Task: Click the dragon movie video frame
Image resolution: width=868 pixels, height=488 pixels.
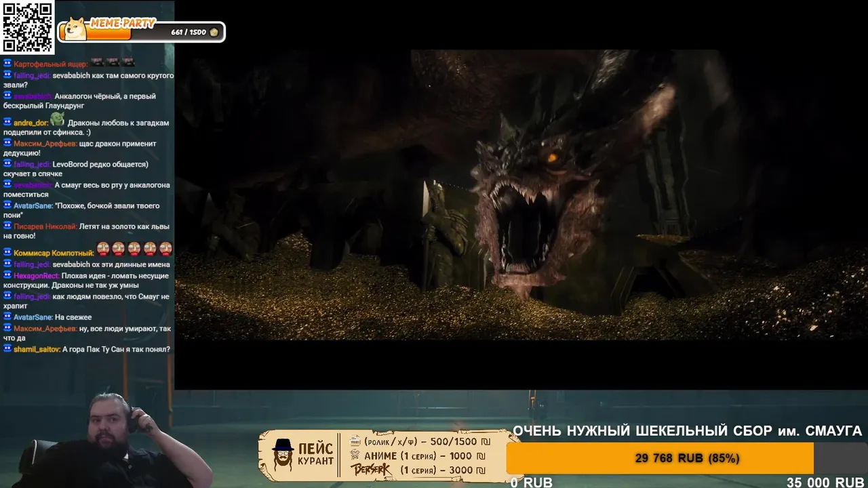Action: pyautogui.click(x=521, y=195)
